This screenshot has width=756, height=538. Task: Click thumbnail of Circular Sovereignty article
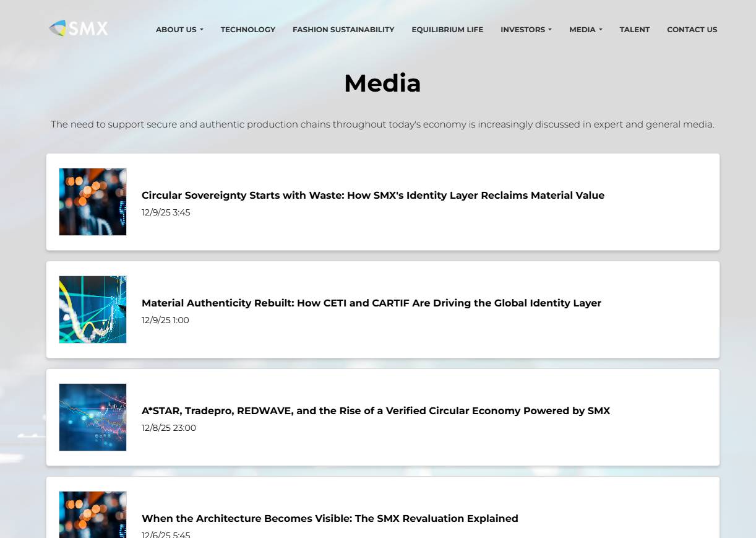pyautogui.click(x=93, y=202)
